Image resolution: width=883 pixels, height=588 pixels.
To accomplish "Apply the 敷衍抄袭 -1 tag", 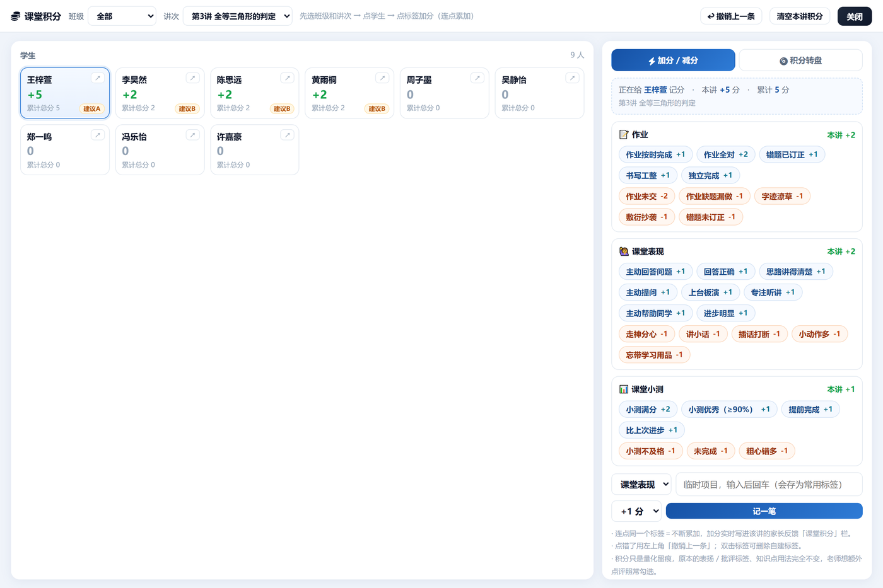I will coord(646,217).
